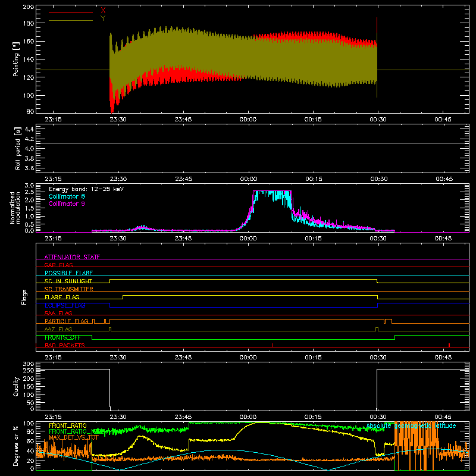476x476 pixels.
Task: Click the SC_TRANSMITTER flag label
Action: click(x=69, y=289)
